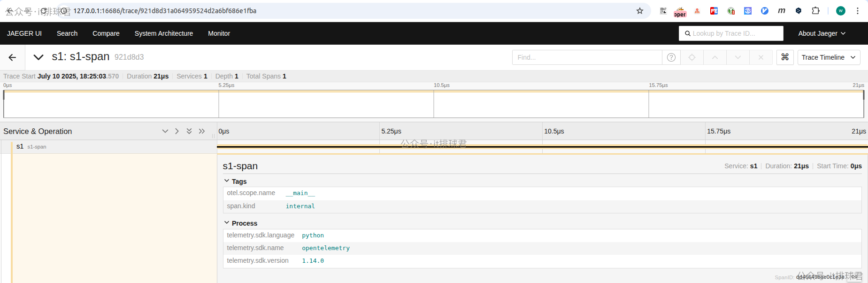Screen dimensions: 868x283
Task: Click telemetry.sdk.version 1.14.0 row
Action: [542, 261]
